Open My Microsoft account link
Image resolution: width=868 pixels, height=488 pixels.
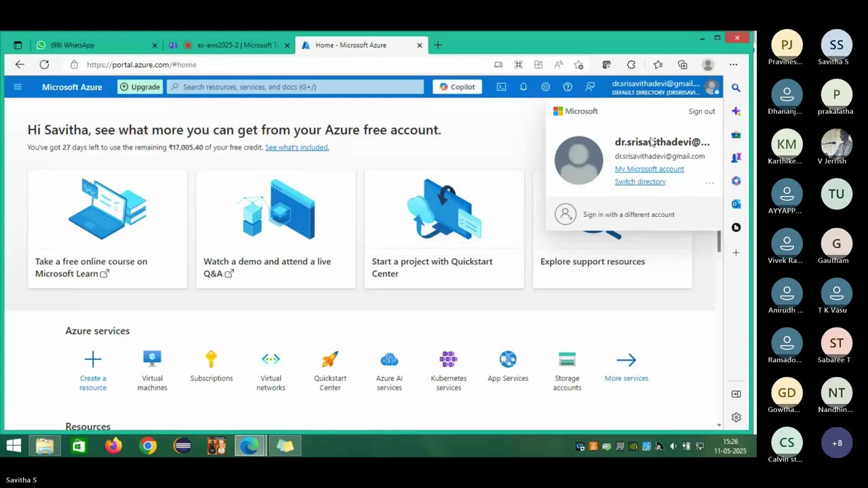[649, 169]
